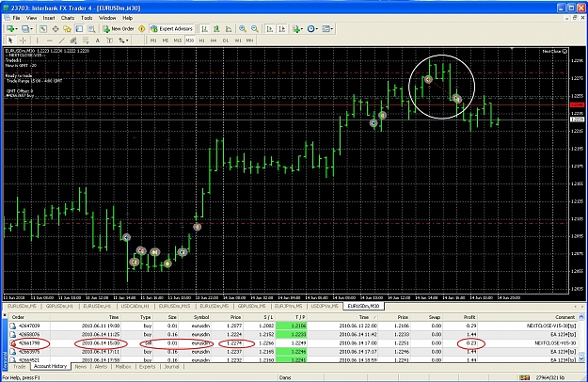This screenshot has width=588, height=382.
Task: Open the Profiles toolbar icon
Action: pos(25,29)
